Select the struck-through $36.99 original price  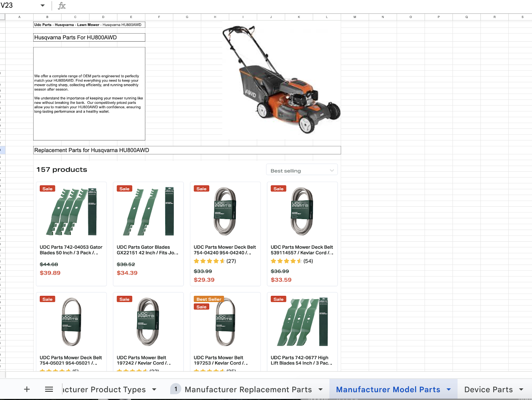(280, 271)
